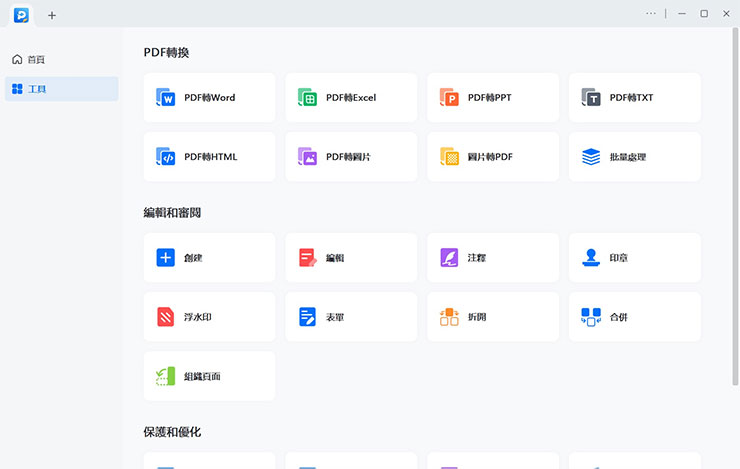Viewport: 740px width, 469px height.
Task: Click the PDF轉TXT gray icon
Action: pyautogui.click(x=591, y=97)
